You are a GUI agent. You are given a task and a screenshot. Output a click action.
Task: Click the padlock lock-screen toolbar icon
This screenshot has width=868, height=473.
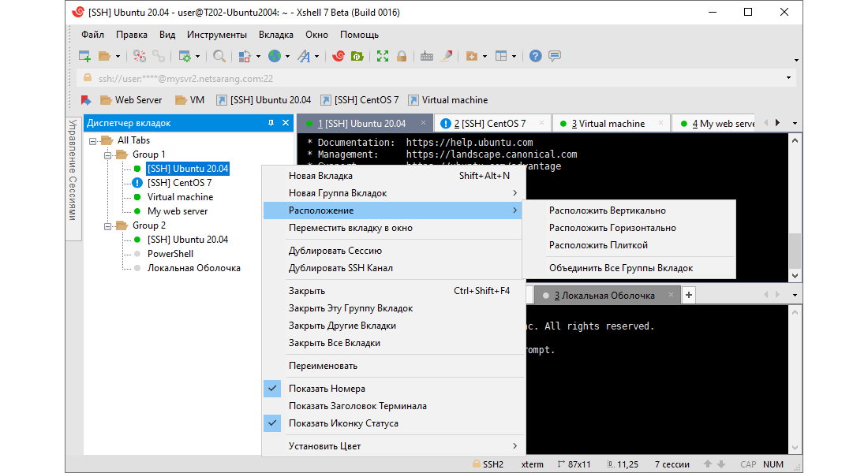(402, 56)
